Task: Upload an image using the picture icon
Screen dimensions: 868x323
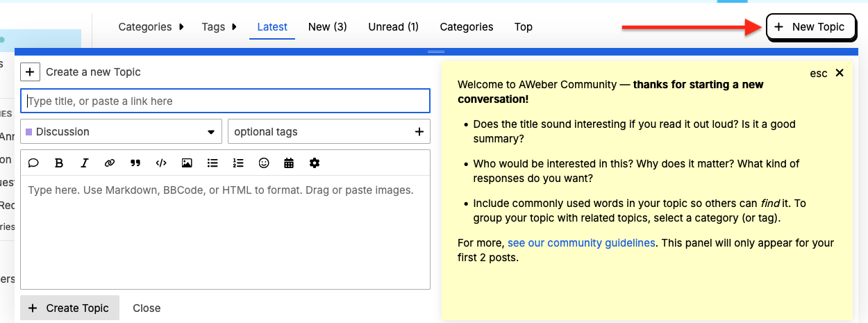Action: 187,163
